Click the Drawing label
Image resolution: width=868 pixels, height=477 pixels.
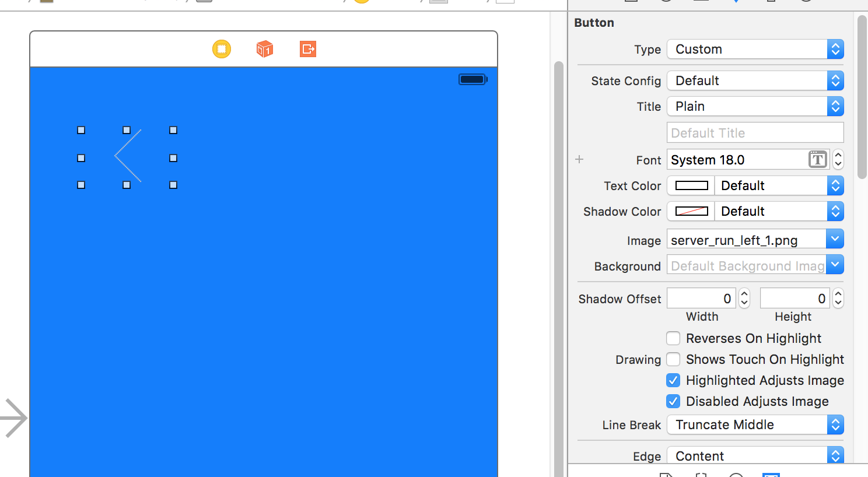point(638,360)
